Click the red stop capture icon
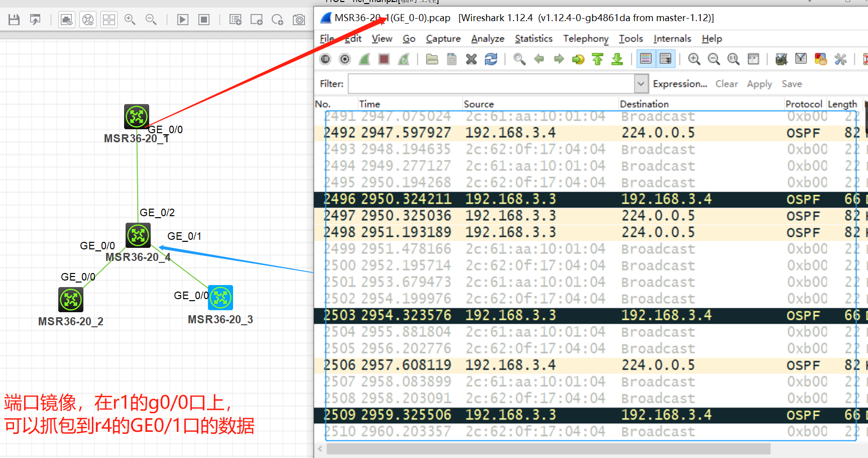The image size is (868, 458). click(x=384, y=59)
